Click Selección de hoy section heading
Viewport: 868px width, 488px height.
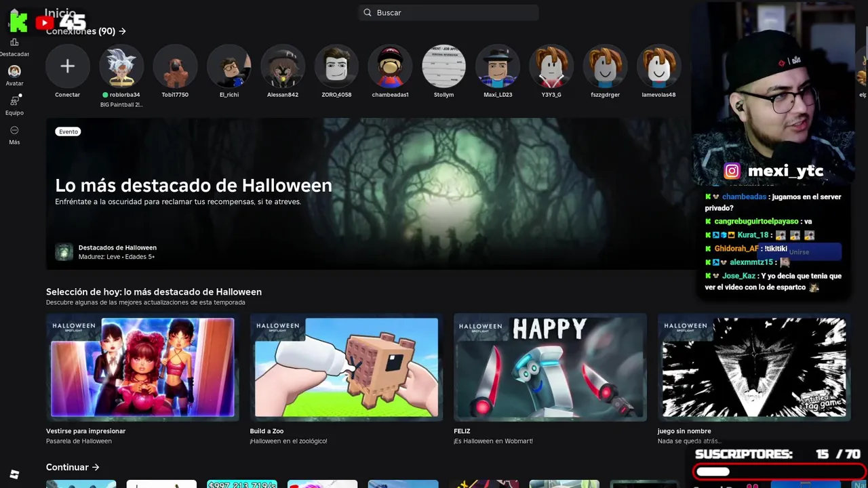point(154,292)
